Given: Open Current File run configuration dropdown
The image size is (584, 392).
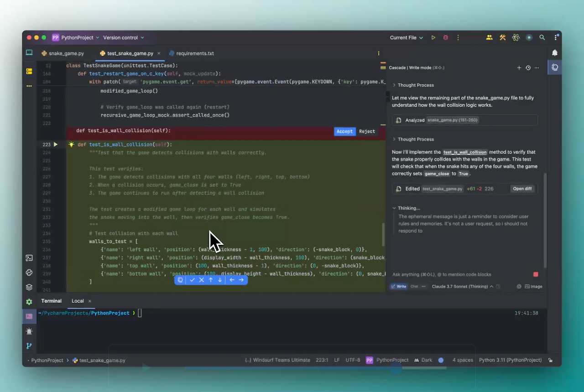Looking at the screenshot, I should click(x=407, y=38).
